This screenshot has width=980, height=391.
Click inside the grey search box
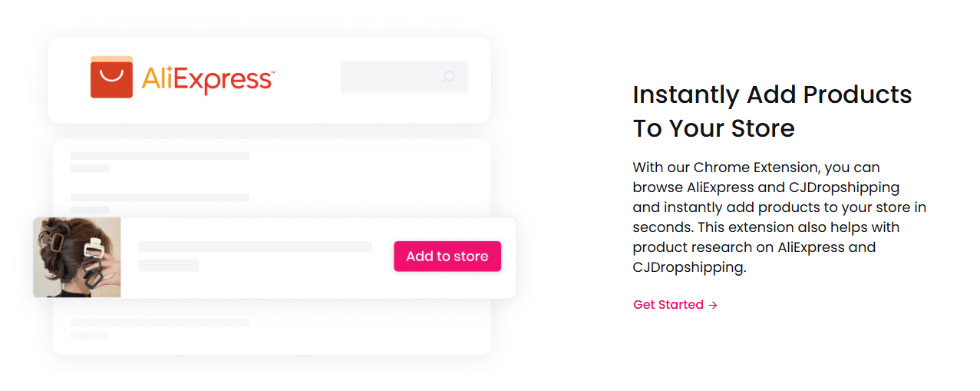tap(391, 77)
